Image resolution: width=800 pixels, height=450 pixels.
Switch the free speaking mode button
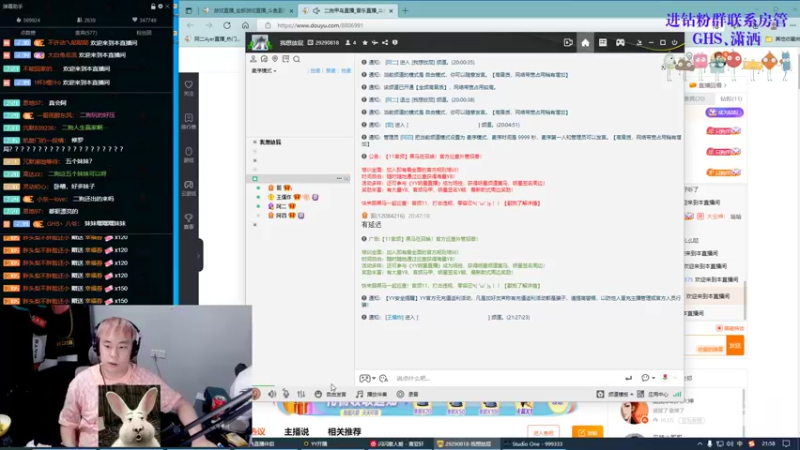point(330,394)
